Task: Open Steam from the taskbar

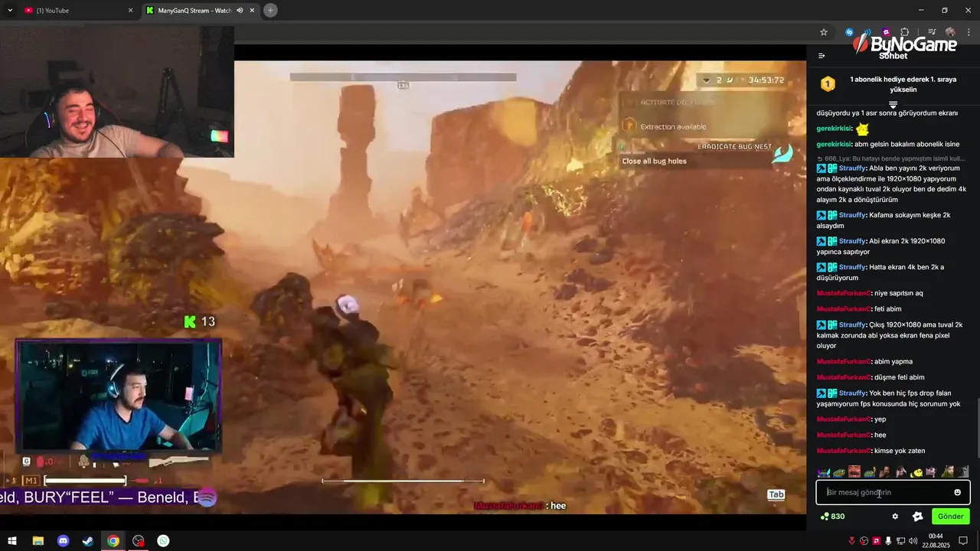Action: [88, 541]
